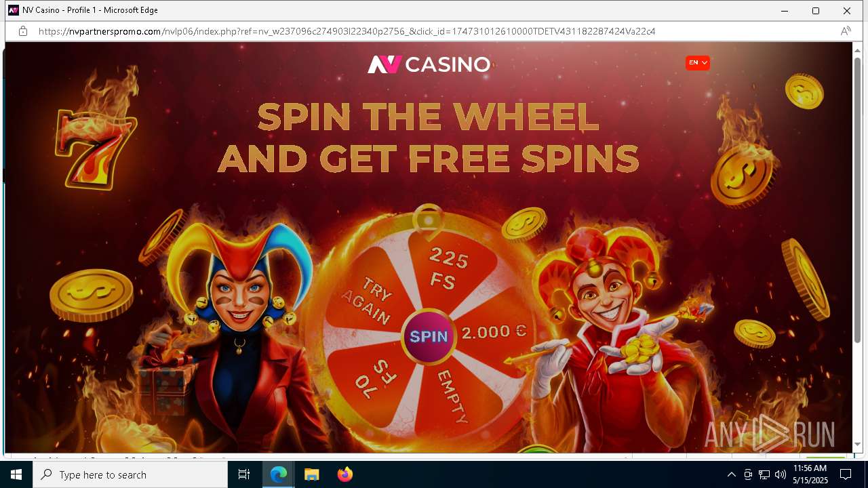
Task: Click the 225 FS wheel segment
Action: [447, 268]
